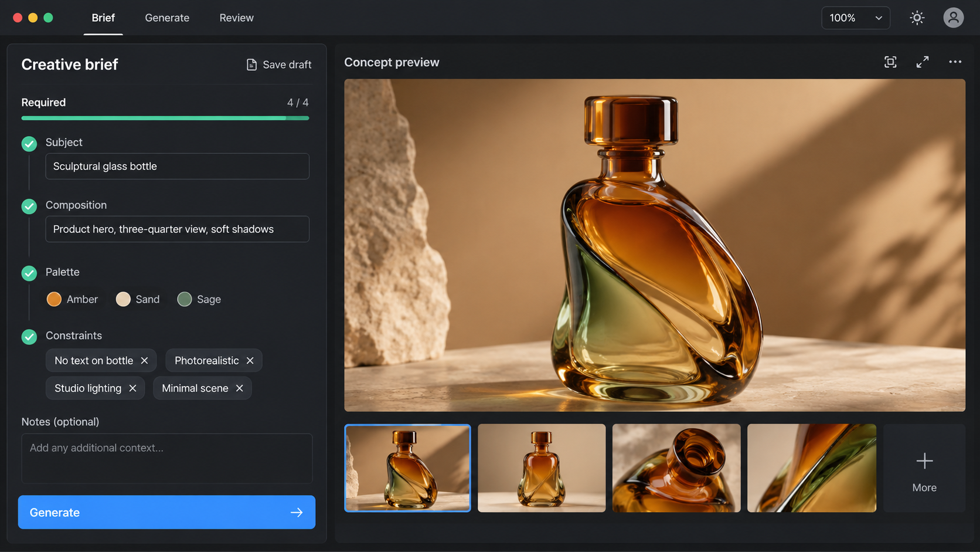This screenshot has width=980, height=552.
Task: Select the Amber color swatch
Action: coord(54,299)
